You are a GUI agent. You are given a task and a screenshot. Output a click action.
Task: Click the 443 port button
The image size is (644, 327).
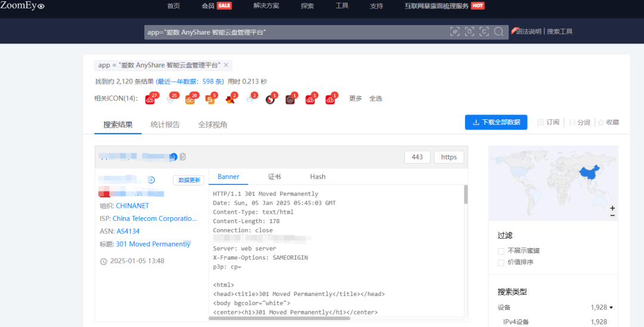point(417,157)
